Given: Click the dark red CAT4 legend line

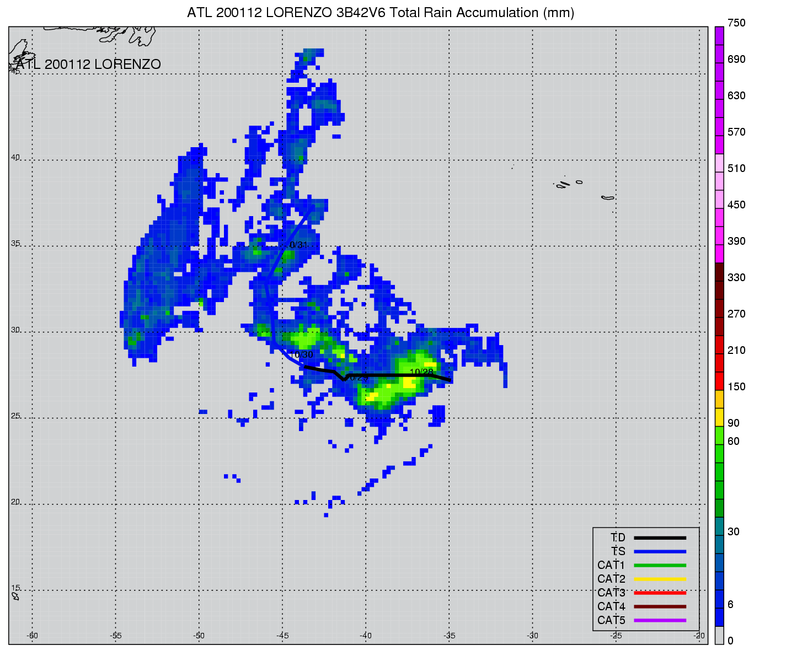Looking at the screenshot, I should pyautogui.click(x=660, y=606).
